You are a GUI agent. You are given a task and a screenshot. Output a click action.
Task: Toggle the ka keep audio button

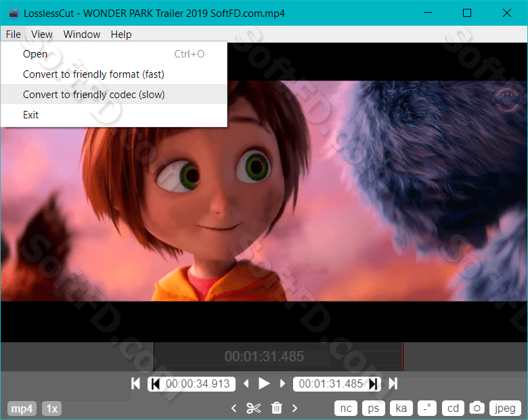click(401, 409)
